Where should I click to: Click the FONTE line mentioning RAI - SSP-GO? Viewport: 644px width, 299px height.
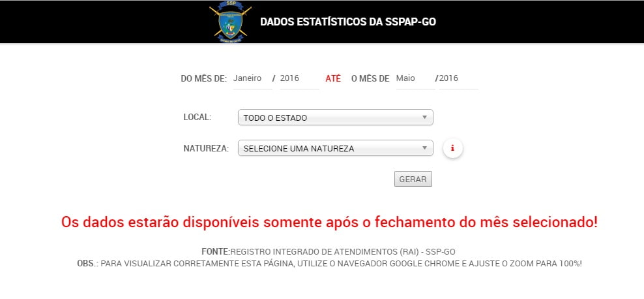coord(328,252)
